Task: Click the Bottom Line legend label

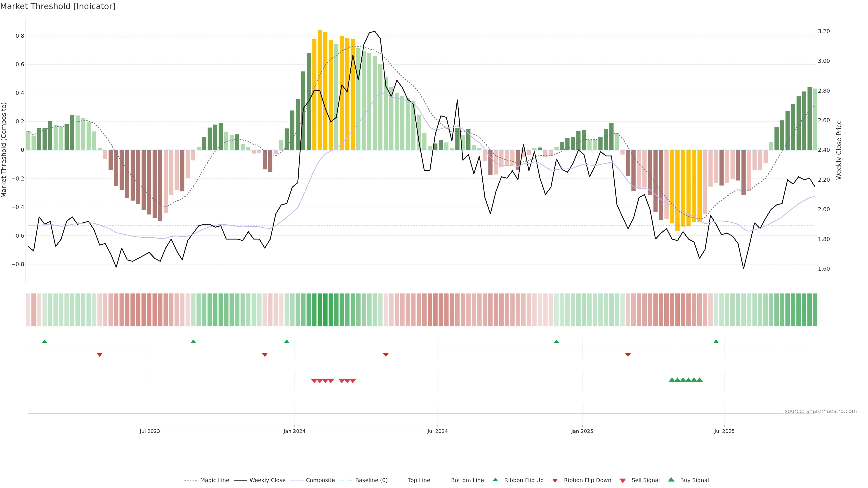Action: coord(467,480)
